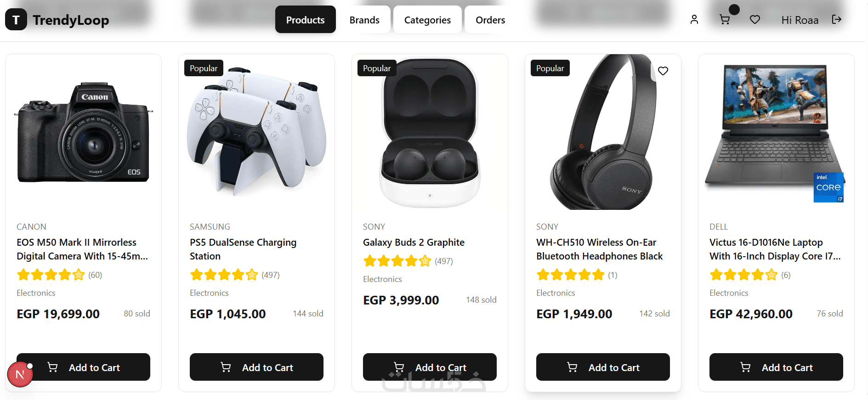The image size is (868, 400).
Task: Add WH-CH510 headphones to cart
Action: point(603,367)
